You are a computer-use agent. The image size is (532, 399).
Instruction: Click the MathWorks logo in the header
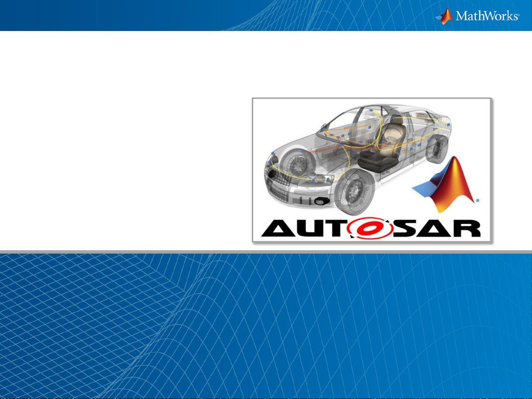(x=477, y=16)
